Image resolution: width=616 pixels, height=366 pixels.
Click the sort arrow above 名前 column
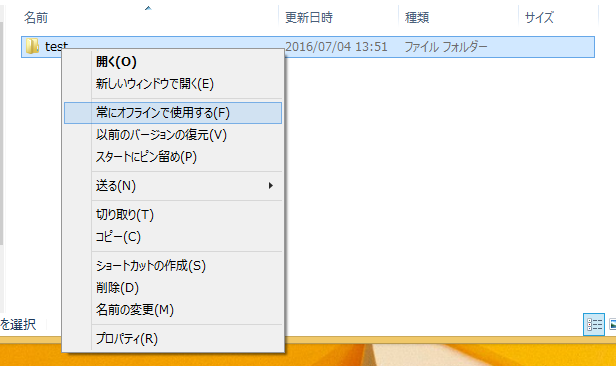click(148, 8)
